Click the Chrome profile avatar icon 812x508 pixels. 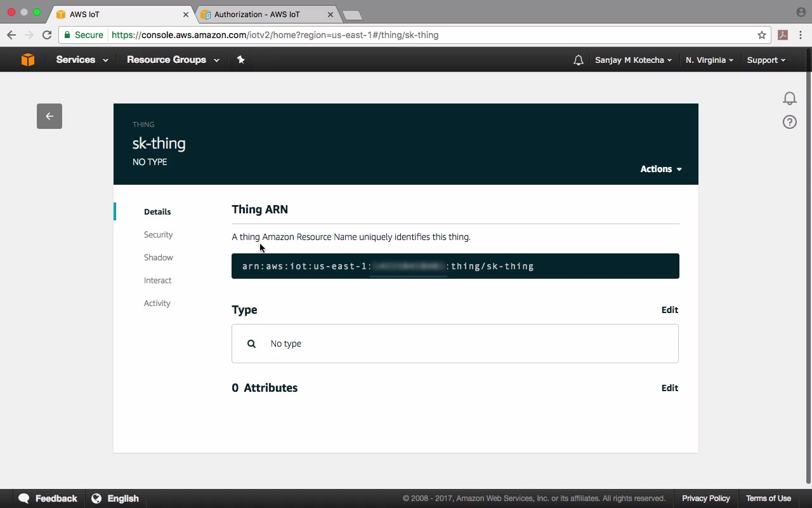[x=801, y=12]
